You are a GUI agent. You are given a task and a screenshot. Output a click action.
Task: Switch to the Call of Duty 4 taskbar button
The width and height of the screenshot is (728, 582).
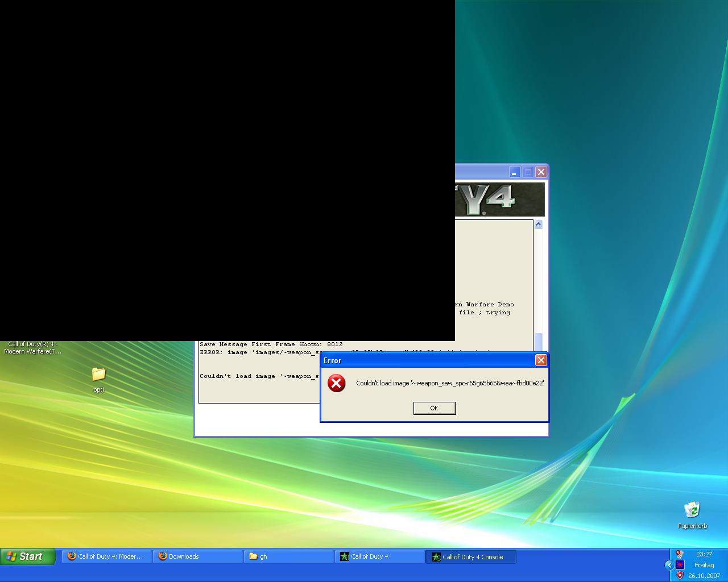click(379, 556)
